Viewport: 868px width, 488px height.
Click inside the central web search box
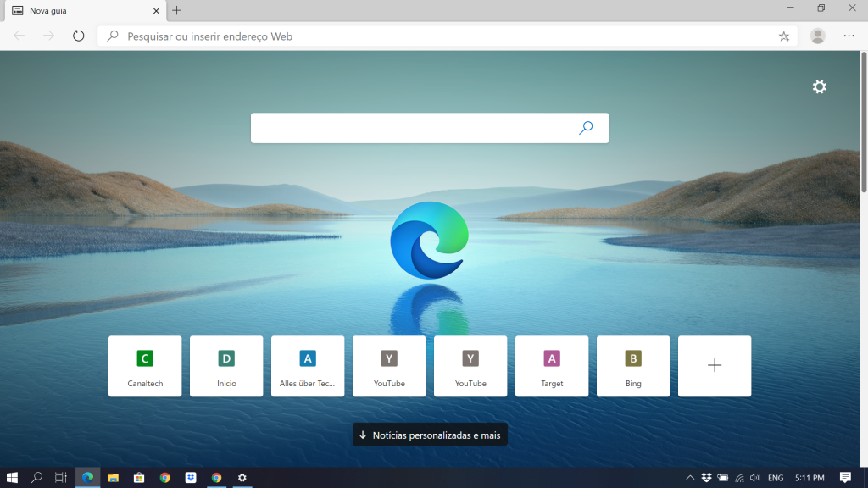(430, 128)
